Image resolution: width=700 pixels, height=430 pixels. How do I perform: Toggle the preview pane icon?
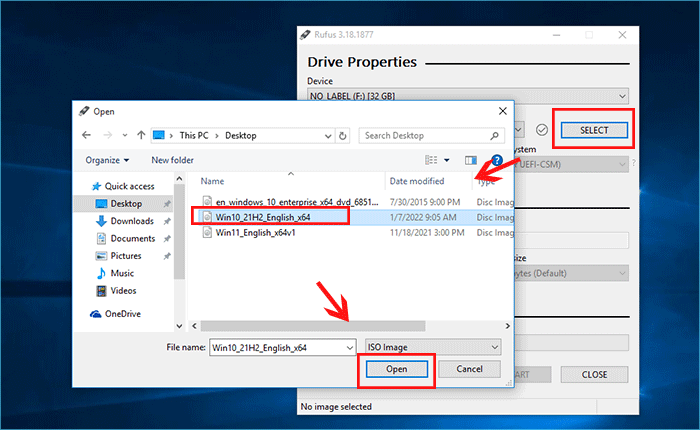471,160
